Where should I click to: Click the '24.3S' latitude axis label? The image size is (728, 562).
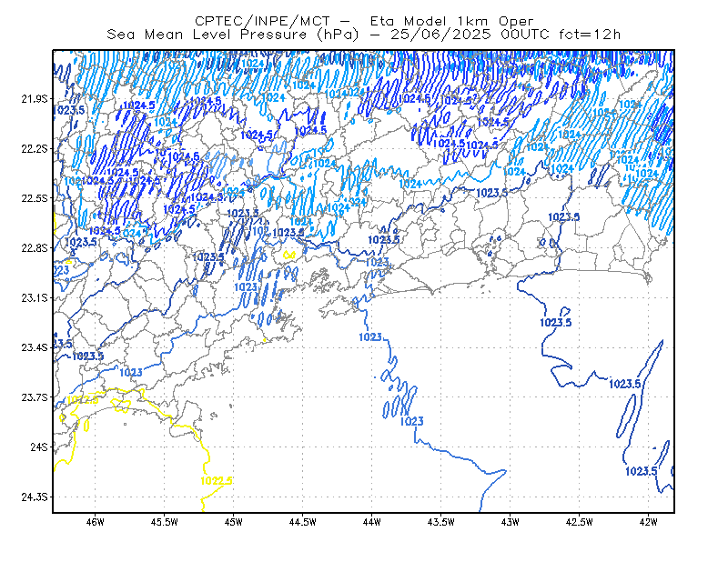pos(35,497)
